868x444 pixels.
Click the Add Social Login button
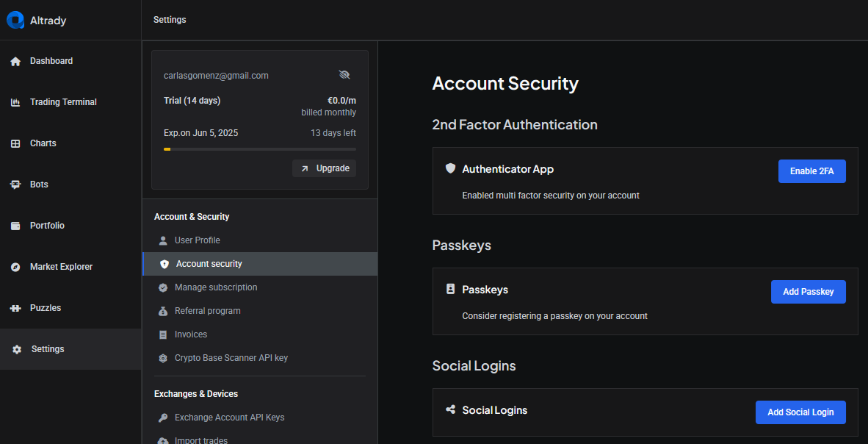[800, 412]
